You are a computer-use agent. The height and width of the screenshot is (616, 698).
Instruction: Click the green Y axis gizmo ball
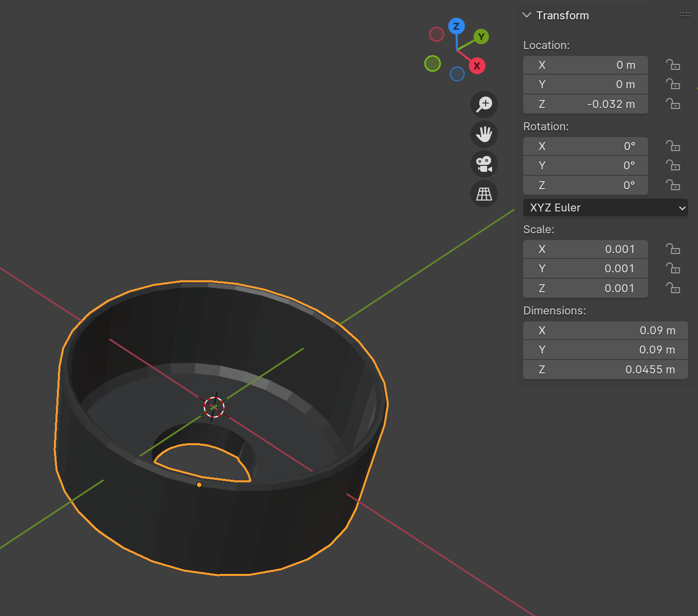(x=481, y=37)
